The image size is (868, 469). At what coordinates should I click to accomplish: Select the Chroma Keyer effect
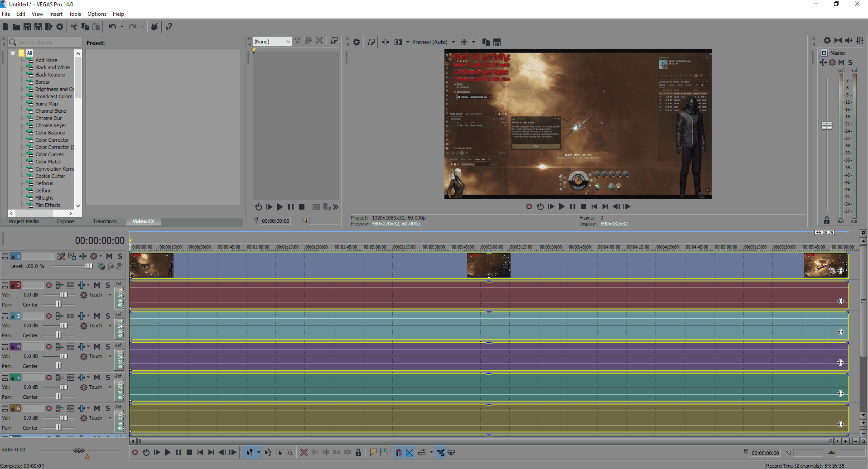[x=51, y=125]
